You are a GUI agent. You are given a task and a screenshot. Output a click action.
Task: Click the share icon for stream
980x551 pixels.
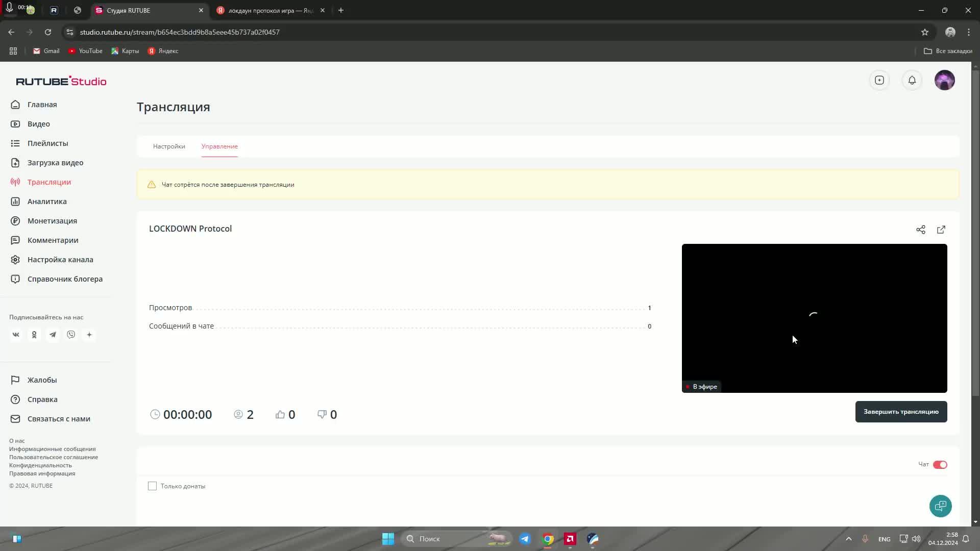click(921, 230)
